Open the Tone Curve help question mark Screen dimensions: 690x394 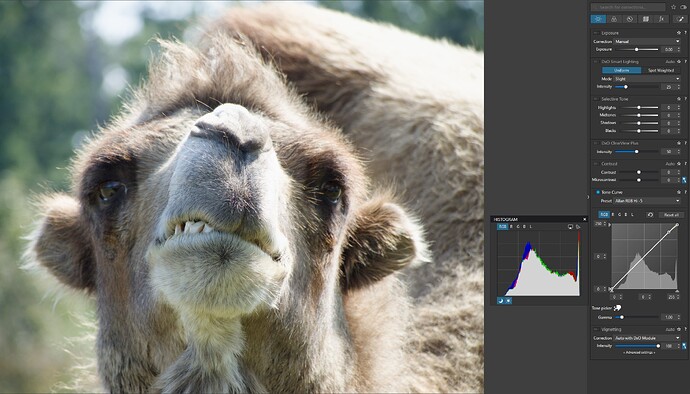(x=685, y=192)
